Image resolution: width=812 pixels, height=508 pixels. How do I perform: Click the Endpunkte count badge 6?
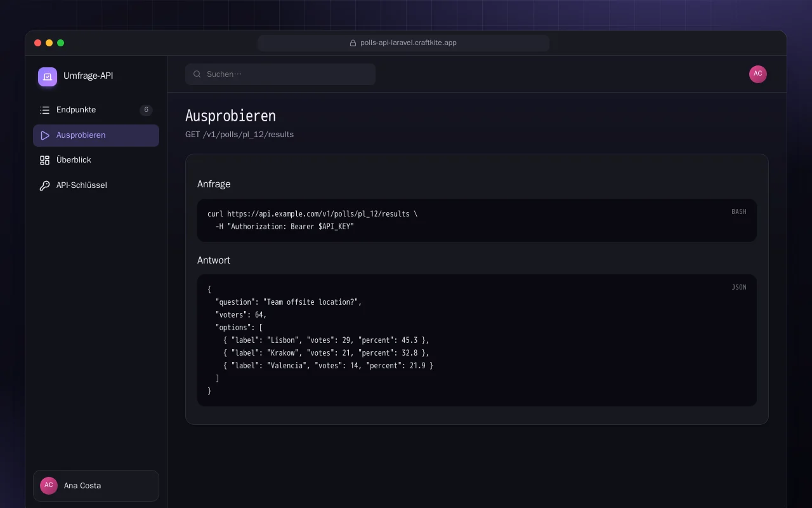coord(146,110)
